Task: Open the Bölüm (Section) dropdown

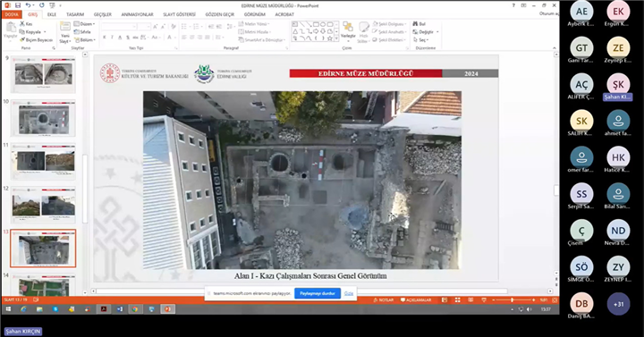Action: pyautogui.click(x=85, y=40)
